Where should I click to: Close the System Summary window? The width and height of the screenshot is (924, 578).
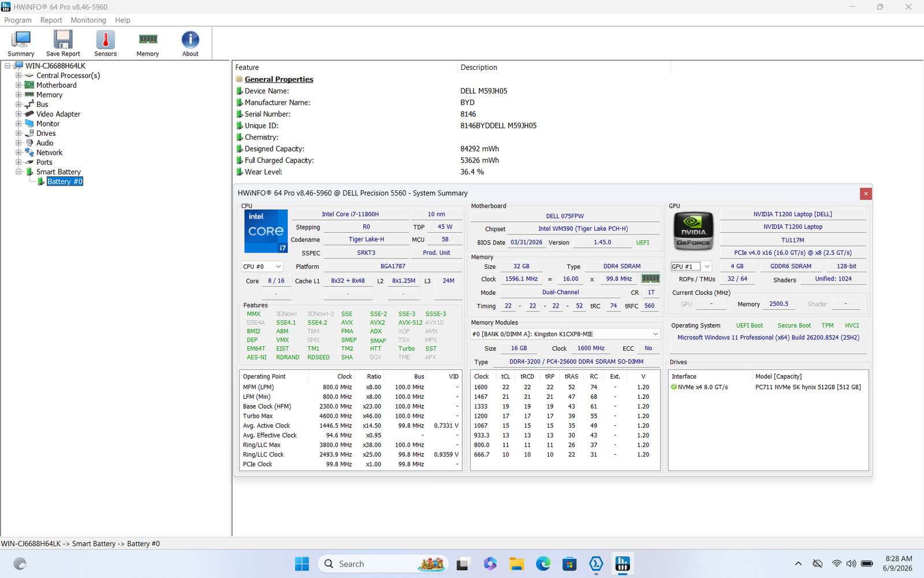click(865, 194)
